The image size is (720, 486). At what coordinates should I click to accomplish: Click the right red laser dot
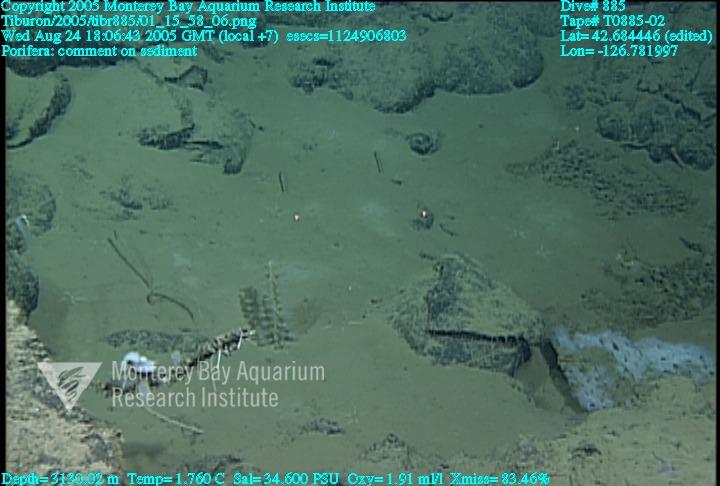(424, 212)
